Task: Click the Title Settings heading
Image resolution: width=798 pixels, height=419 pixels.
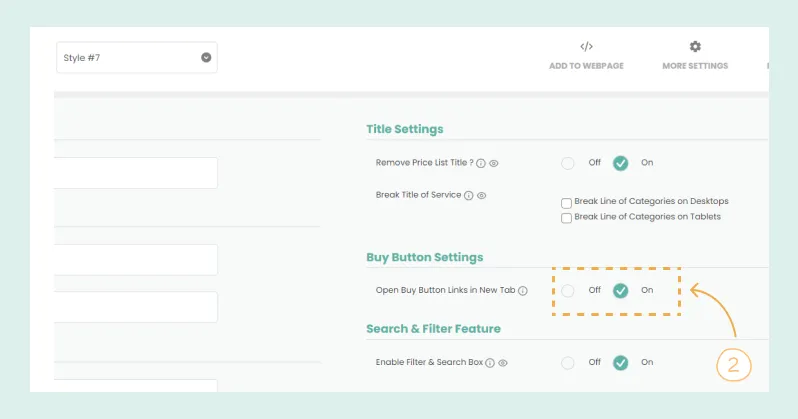Action: 405,129
